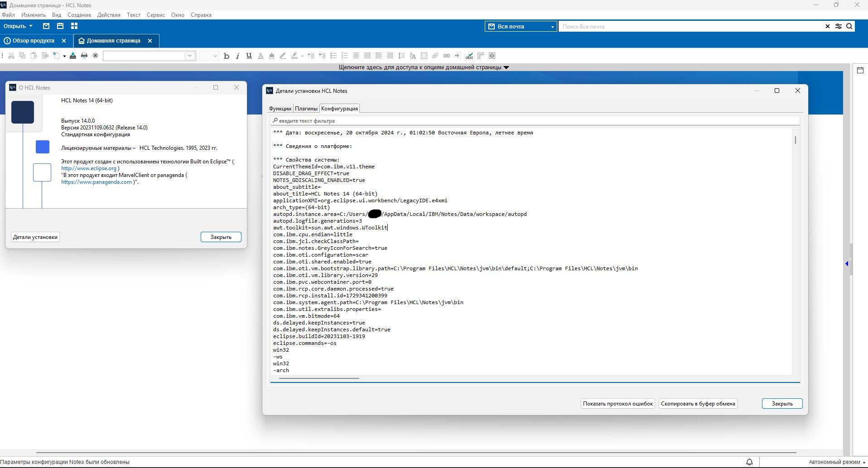868x468 pixels.
Task: Open the Сервис menu
Action: pos(155,15)
